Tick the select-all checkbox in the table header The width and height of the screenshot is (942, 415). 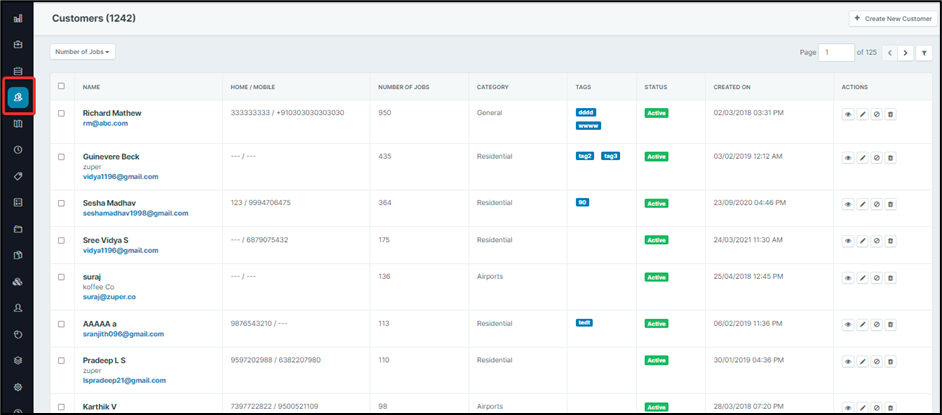(x=61, y=86)
